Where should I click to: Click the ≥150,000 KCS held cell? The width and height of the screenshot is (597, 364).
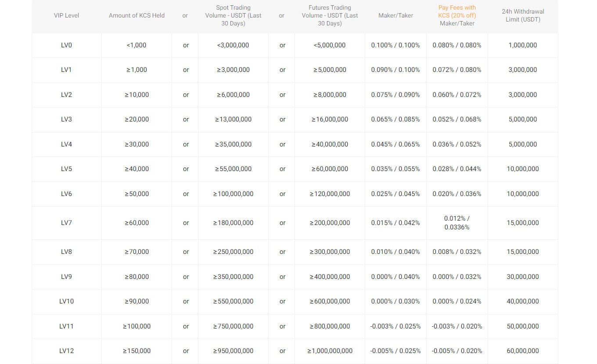coord(137,351)
